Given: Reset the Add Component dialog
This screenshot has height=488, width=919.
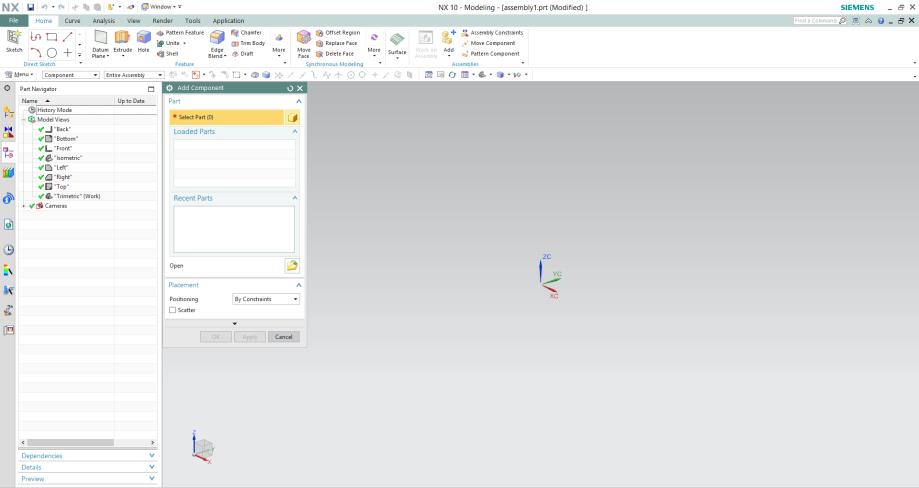Looking at the screenshot, I should click(x=290, y=88).
